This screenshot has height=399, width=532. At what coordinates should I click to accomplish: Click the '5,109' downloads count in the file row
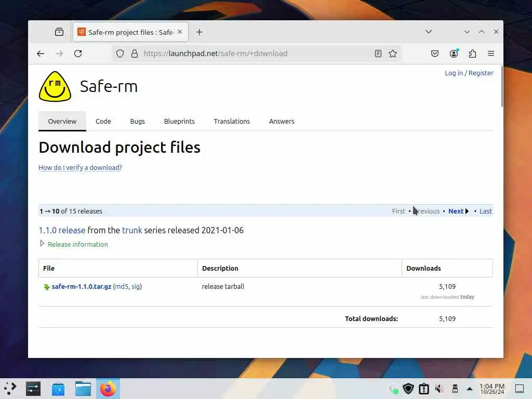pyautogui.click(x=447, y=286)
